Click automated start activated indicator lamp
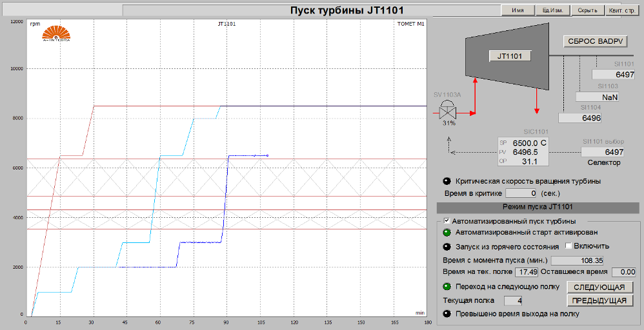 coord(447,232)
